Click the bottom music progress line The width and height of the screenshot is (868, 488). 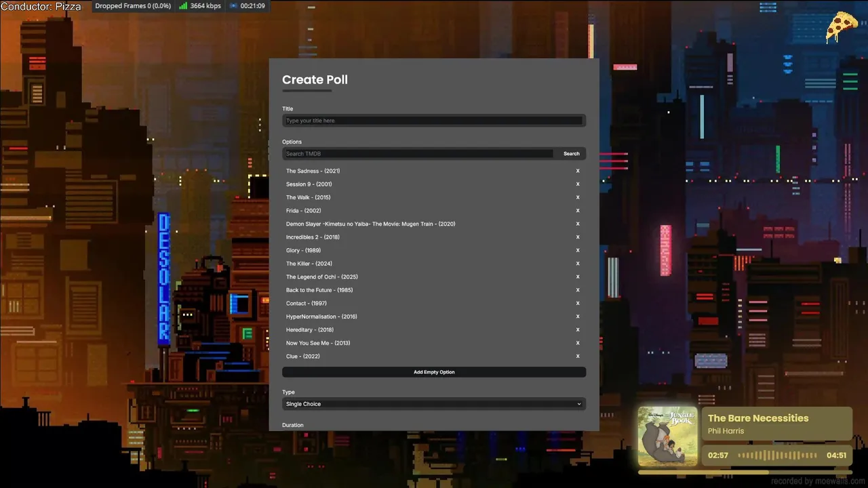point(745,472)
